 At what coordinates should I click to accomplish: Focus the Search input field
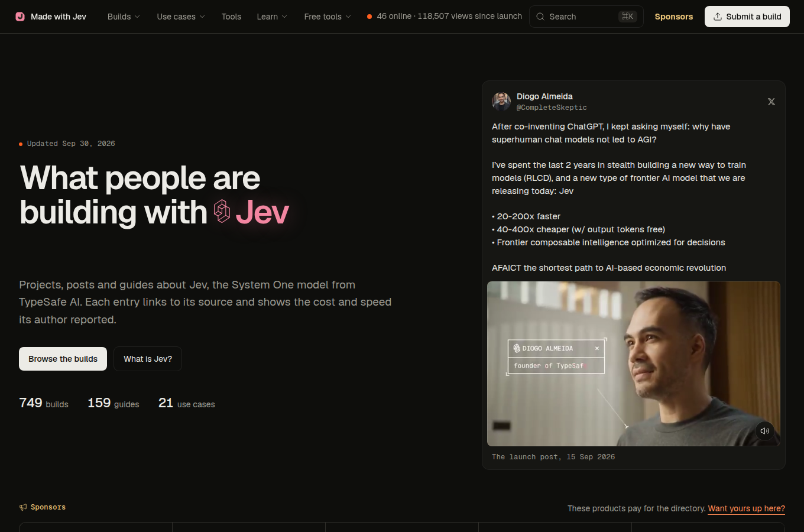586,17
